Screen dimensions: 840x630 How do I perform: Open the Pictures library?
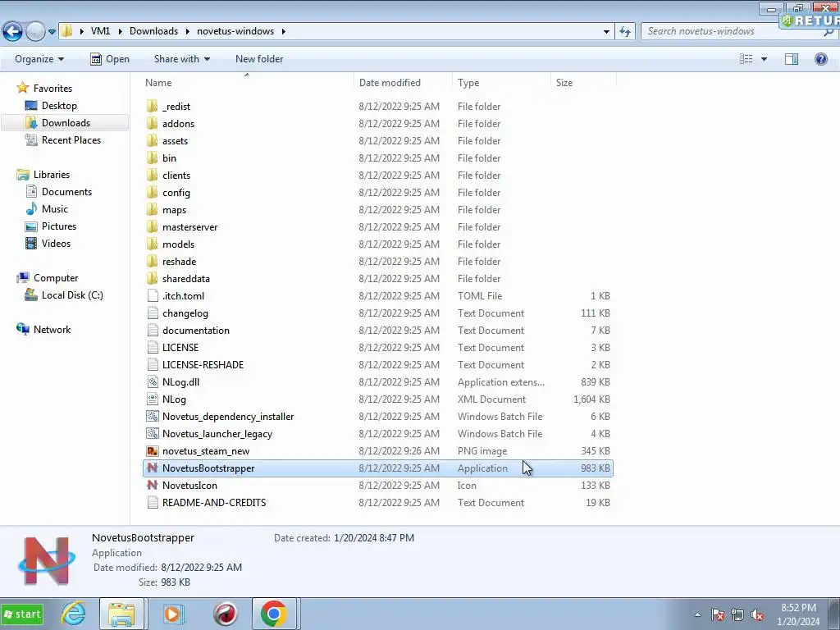click(x=59, y=226)
